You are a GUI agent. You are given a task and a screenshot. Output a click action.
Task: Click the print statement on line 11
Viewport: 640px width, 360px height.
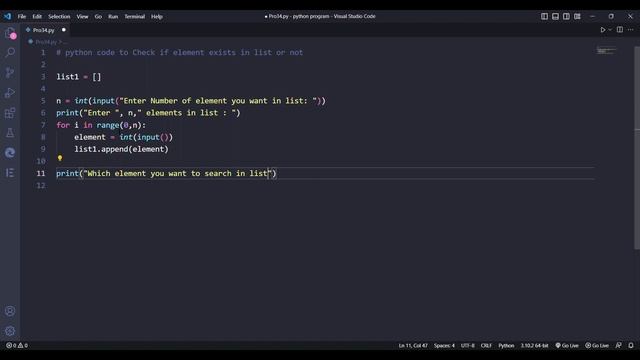(166, 173)
